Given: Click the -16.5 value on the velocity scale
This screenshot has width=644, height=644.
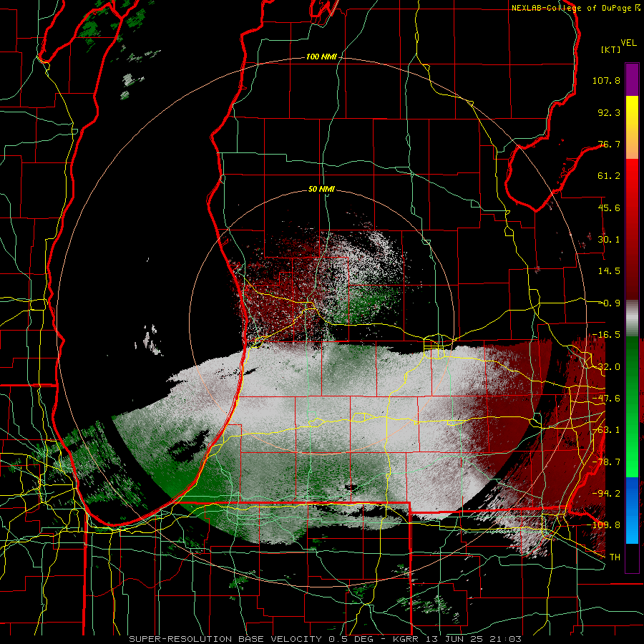Looking at the screenshot, I should pos(606,335).
